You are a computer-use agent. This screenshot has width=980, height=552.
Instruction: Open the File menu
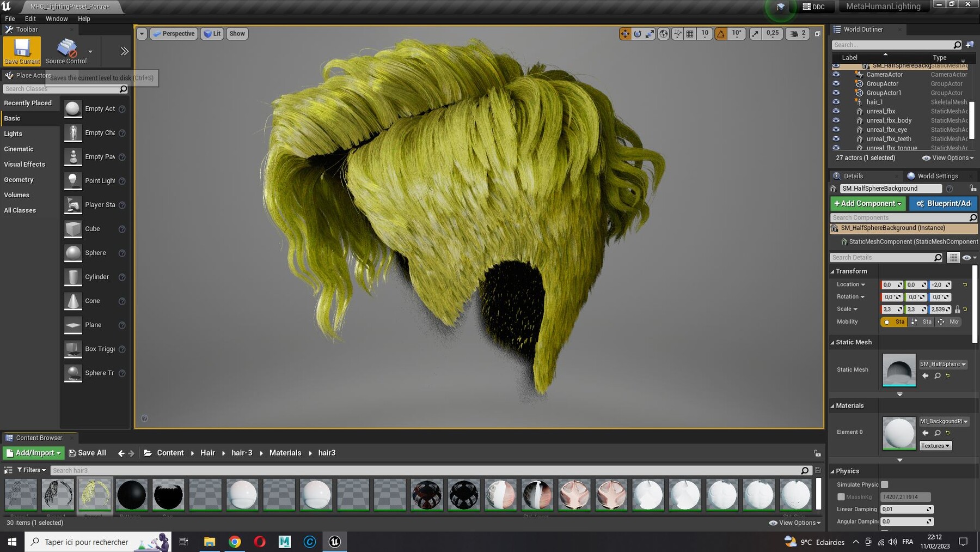click(x=10, y=19)
